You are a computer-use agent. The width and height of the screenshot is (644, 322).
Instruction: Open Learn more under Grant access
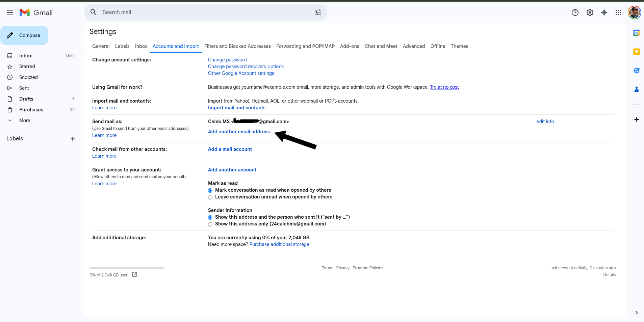coord(104,184)
